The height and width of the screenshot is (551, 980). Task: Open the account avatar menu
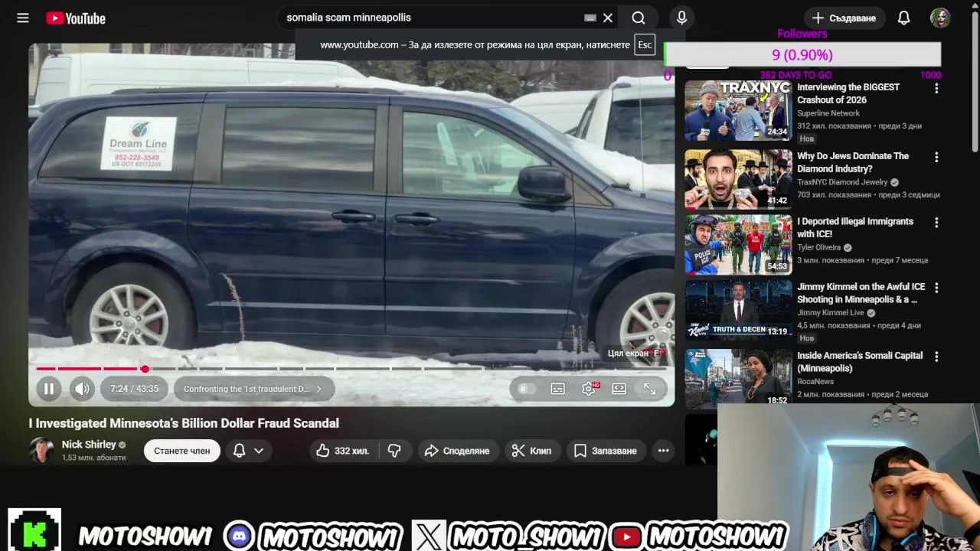[x=940, y=18]
